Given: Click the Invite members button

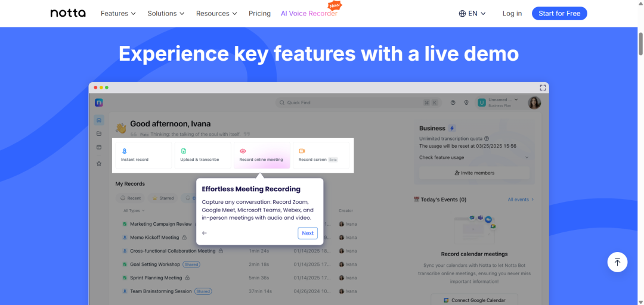Looking at the screenshot, I should 475,173.
